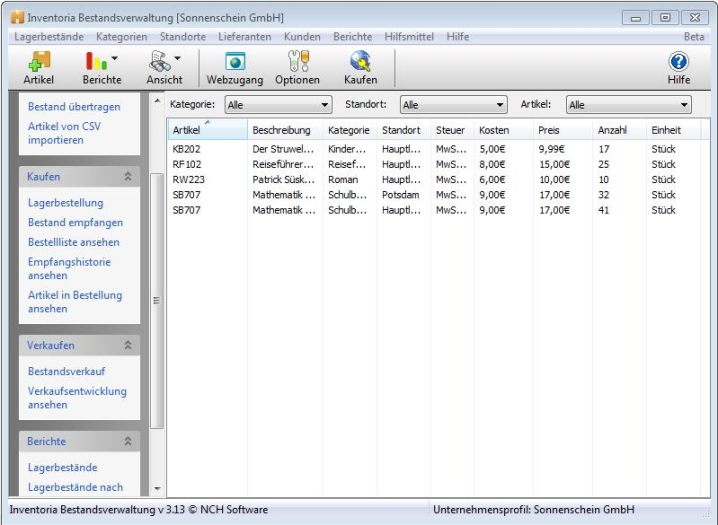Open the Hilfsmittel menu

(x=409, y=37)
